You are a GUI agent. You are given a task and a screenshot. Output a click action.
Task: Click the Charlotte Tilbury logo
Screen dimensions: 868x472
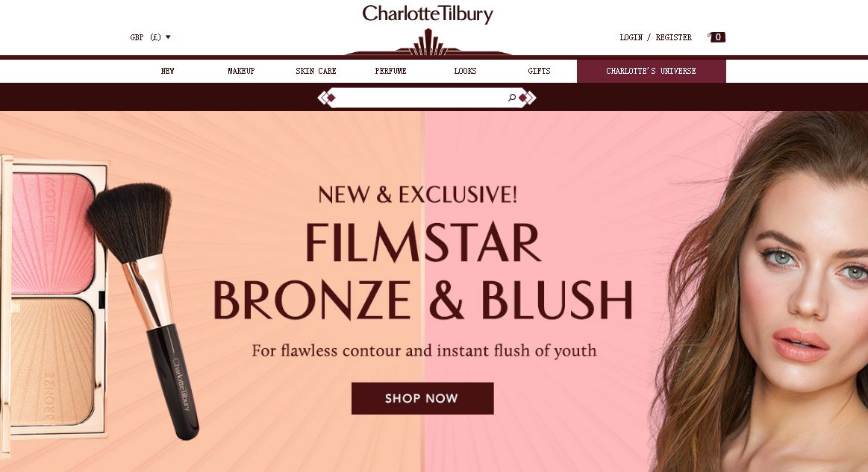[428, 14]
